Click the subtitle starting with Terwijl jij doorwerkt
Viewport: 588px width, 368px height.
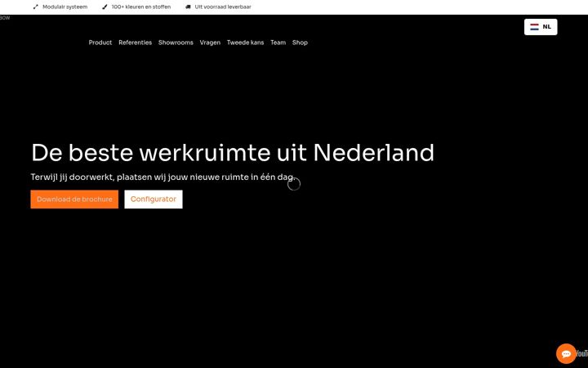163,177
